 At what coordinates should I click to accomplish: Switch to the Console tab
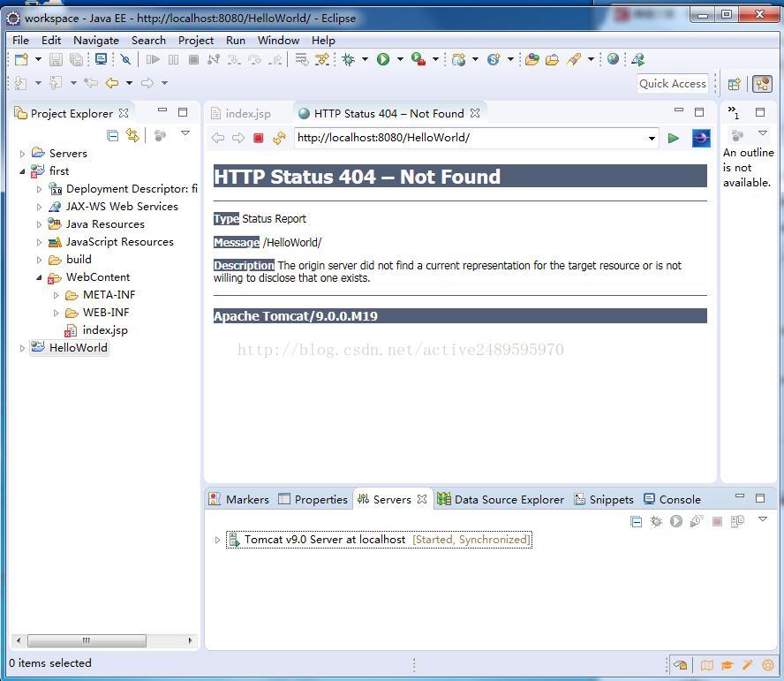[672, 499]
